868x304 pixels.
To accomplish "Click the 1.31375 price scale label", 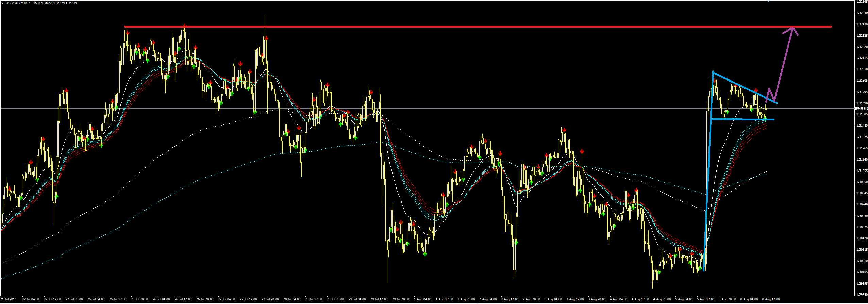I will [861, 137].
